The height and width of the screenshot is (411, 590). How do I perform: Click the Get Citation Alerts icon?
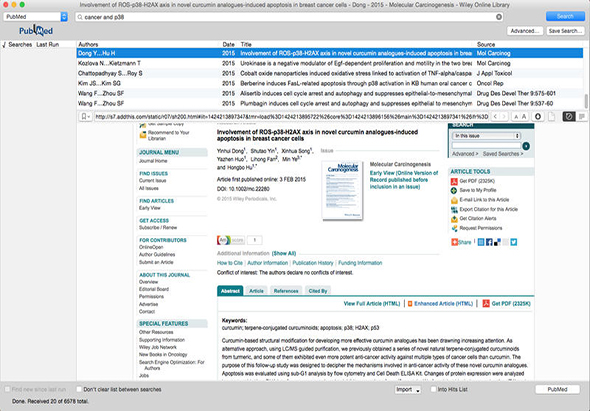coord(454,219)
